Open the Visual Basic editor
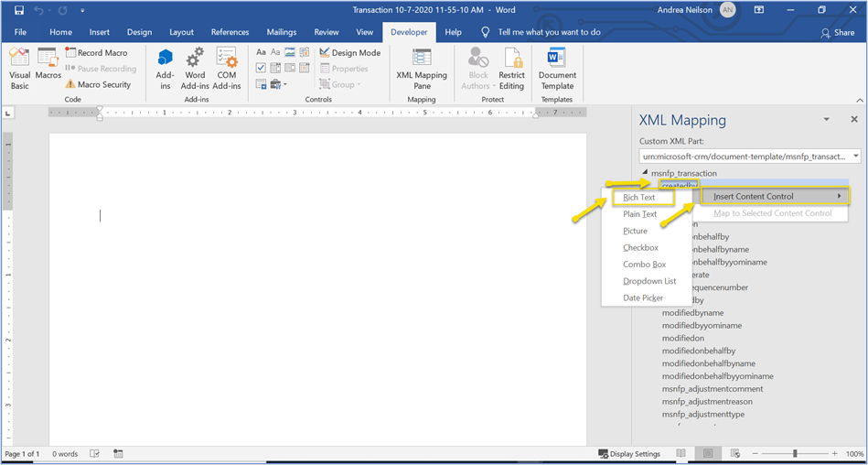868x465 pixels. tap(19, 70)
